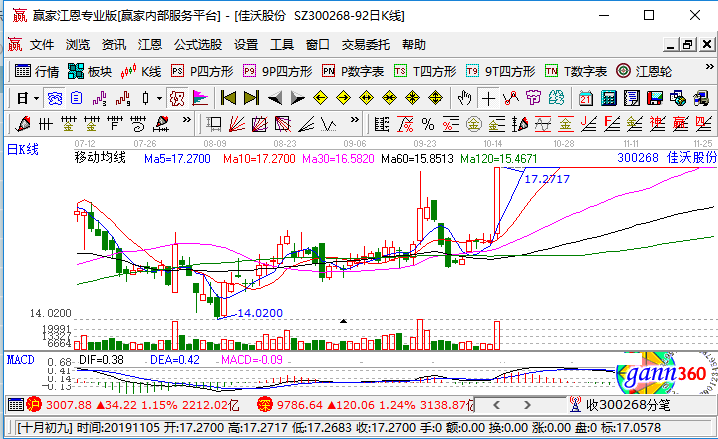This screenshot has width=718, height=439.
Task: Click the bottom scroll-right arrow
Action: (527, 405)
